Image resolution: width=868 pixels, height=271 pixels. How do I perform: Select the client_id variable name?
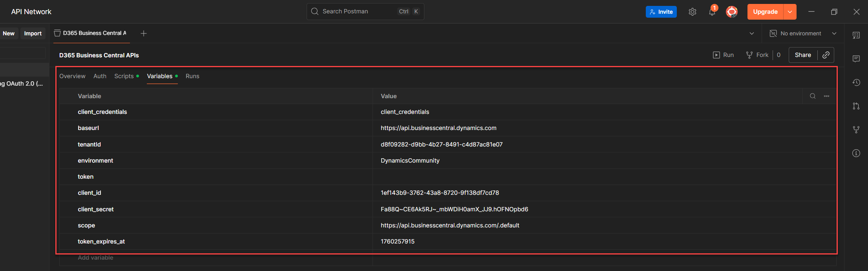pos(90,193)
